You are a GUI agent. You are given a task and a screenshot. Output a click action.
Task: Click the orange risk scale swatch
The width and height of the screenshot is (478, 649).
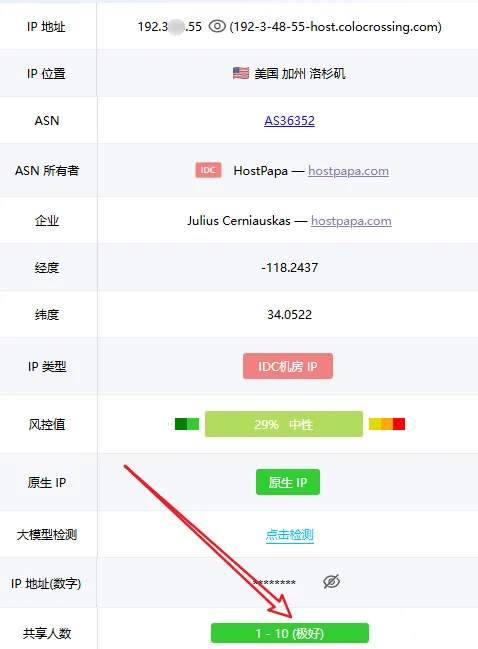pos(387,424)
